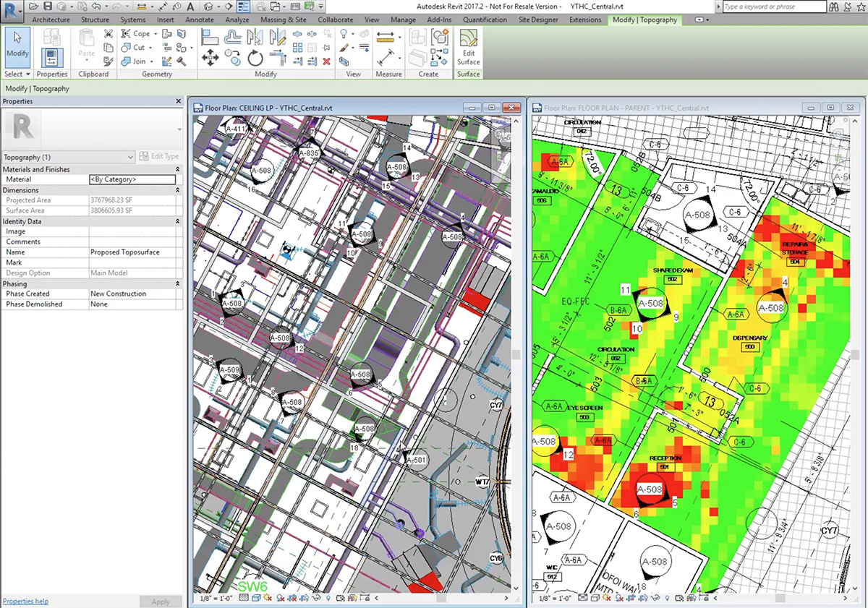Click the Match Type Properties icon
868x608 pixels.
click(109, 61)
